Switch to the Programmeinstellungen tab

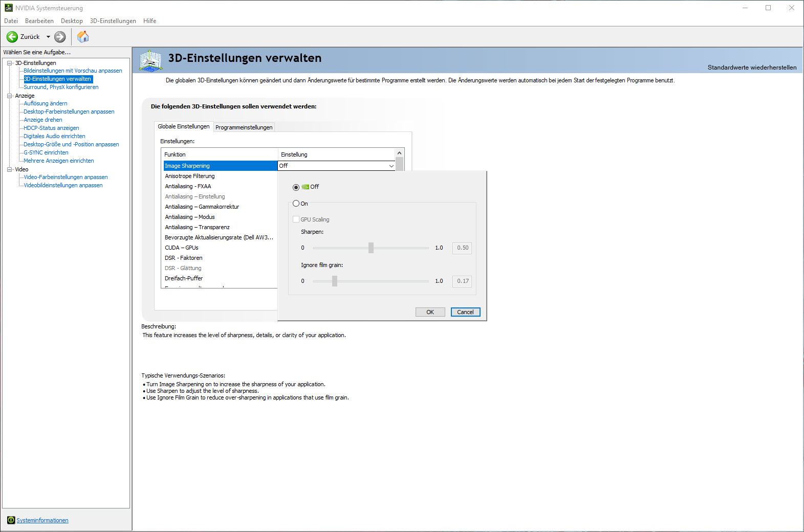[244, 127]
